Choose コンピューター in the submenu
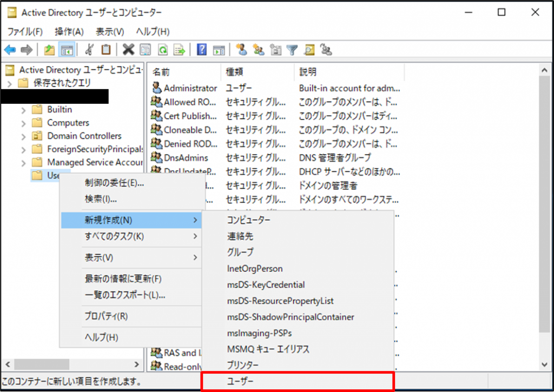554x392 pixels. pos(298,220)
